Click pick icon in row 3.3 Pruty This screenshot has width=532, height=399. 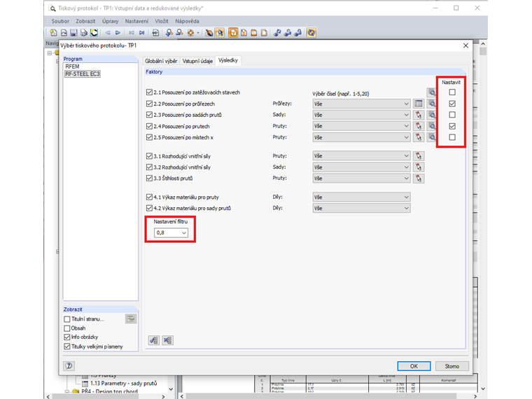pyautogui.click(x=419, y=178)
